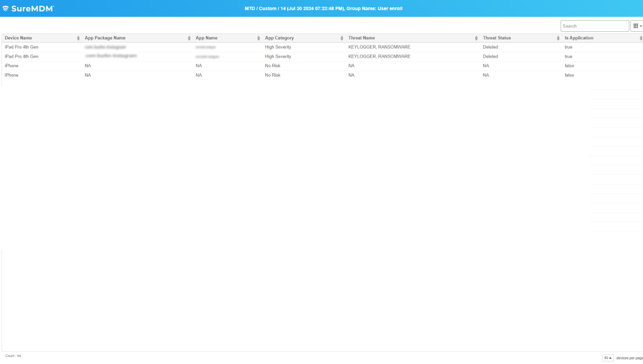Screen dimensions: 643x364
Task: Click KEYLOGGER, RANSOMWARE in first row
Action: 379,47
